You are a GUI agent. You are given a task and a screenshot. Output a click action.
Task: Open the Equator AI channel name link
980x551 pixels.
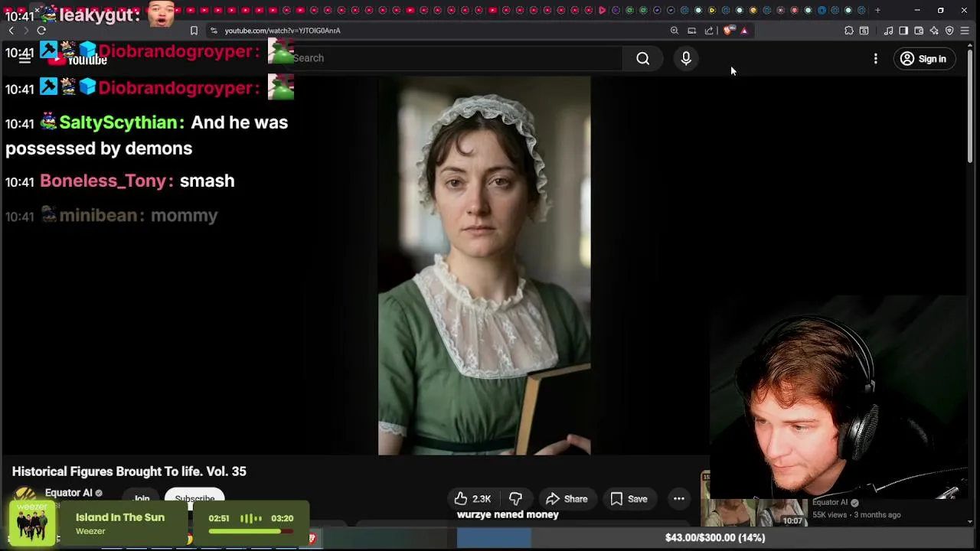[68, 493]
